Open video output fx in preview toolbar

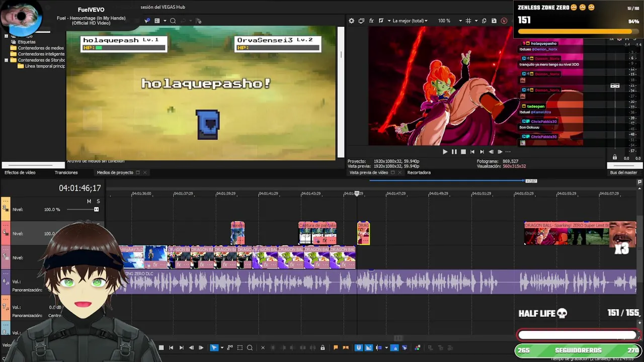[371, 21]
